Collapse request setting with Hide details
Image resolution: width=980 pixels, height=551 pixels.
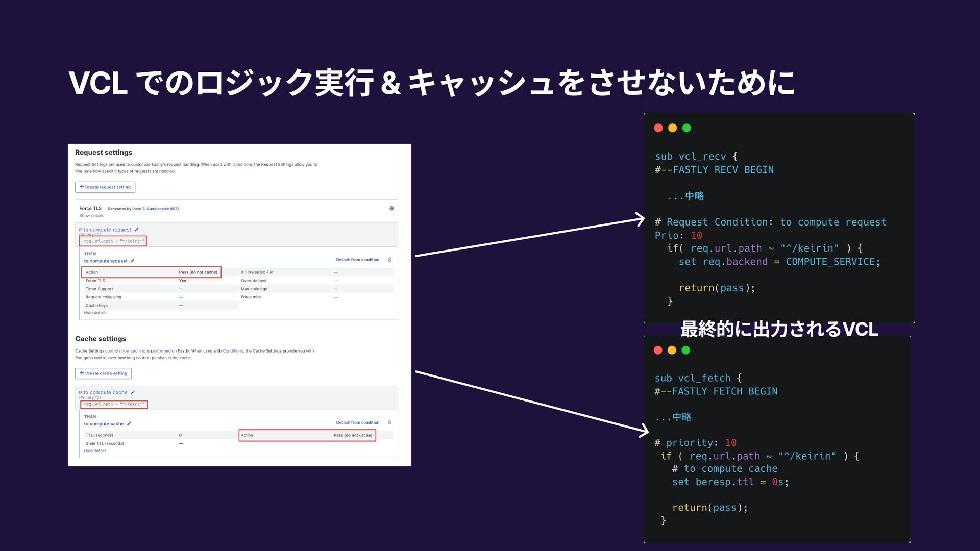[x=95, y=313]
